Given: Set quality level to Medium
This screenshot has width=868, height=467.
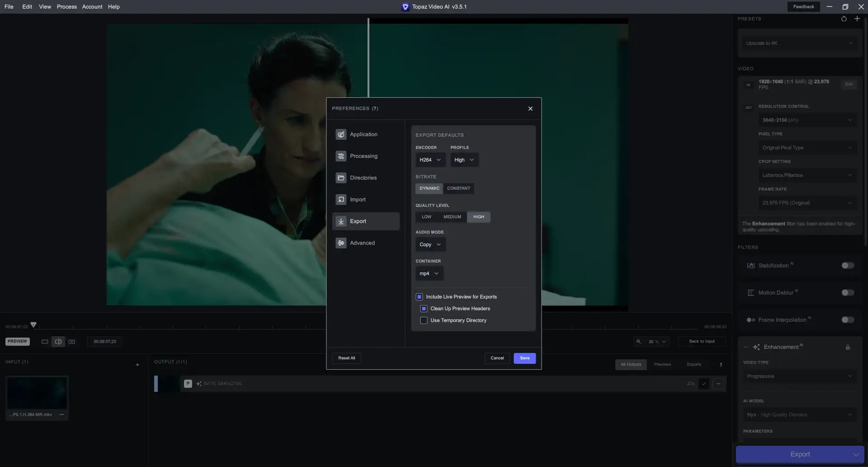Looking at the screenshot, I should pyautogui.click(x=452, y=217).
